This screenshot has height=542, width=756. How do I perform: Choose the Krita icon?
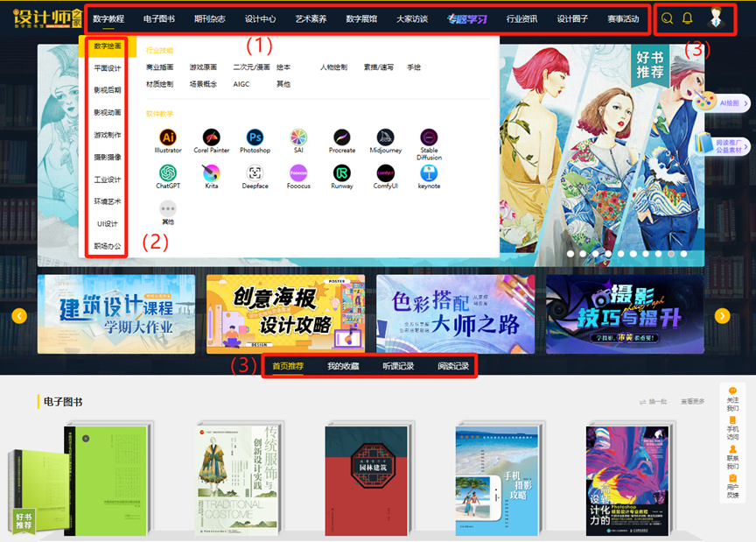(211, 173)
